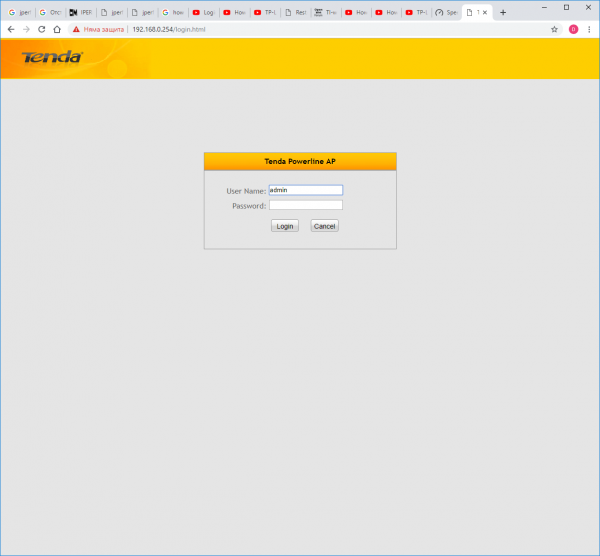Switch to the IPER tab

81,13
